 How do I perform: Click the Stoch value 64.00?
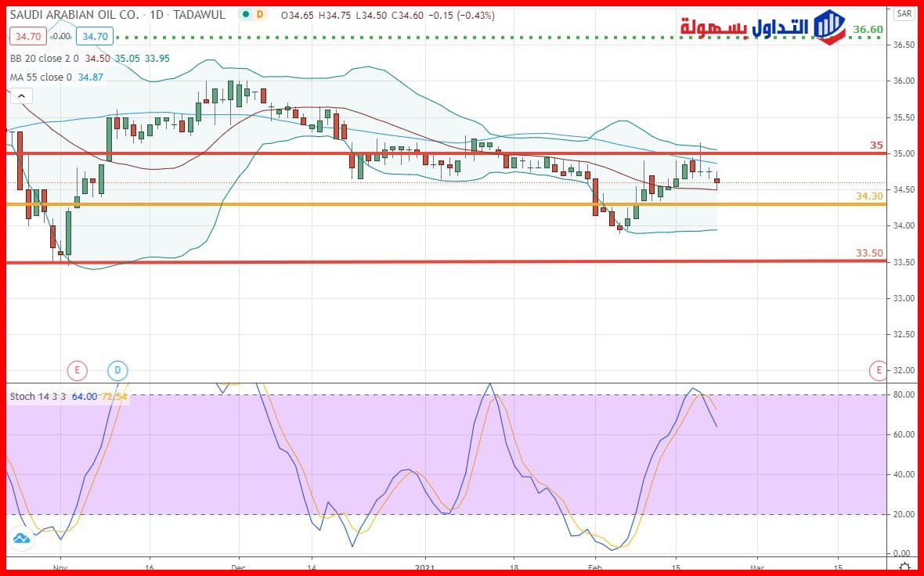tap(85, 396)
